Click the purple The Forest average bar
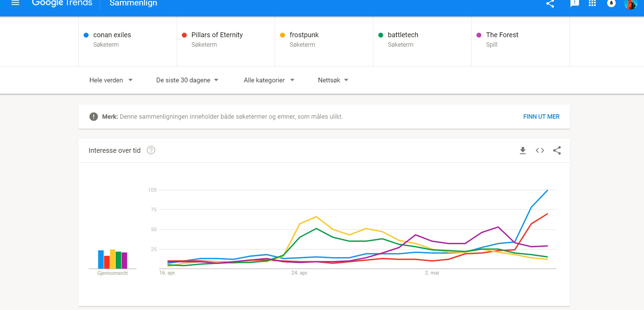The image size is (644, 310). [124, 261]
